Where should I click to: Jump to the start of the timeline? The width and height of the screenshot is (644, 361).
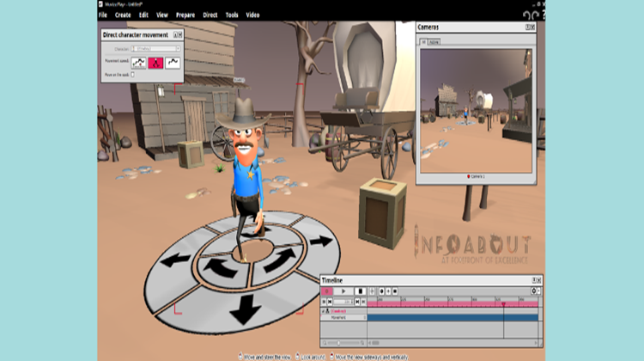[x=324, y=302]
